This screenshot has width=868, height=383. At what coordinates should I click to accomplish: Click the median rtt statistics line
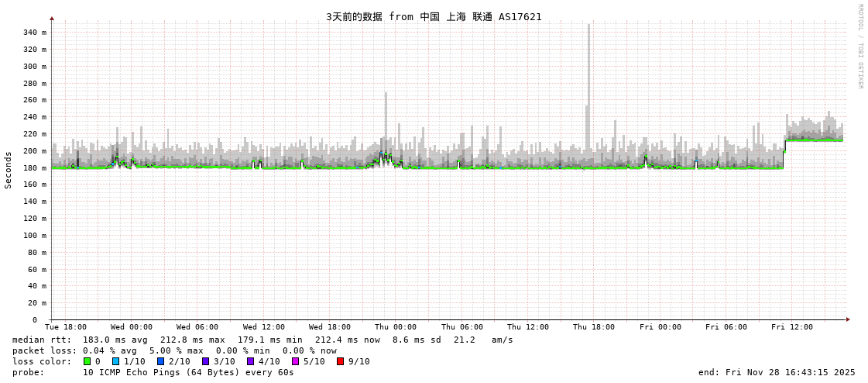[262, 340]
